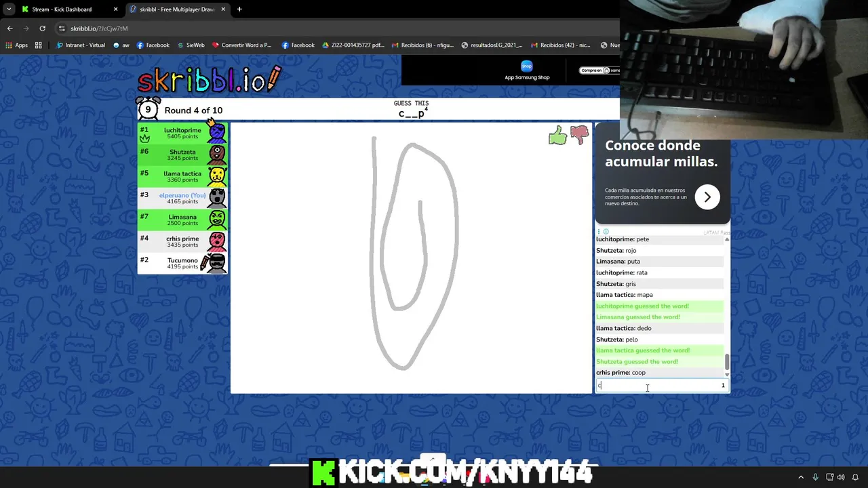Close the skribbl tab
Image resolution: width=868 pixels, height=488 pixels.
coord(223,9)
